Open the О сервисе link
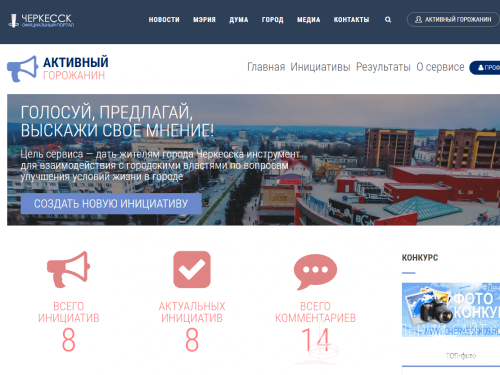Image resolution: width=500 pixels, height=375 pixels. (440, 67)
